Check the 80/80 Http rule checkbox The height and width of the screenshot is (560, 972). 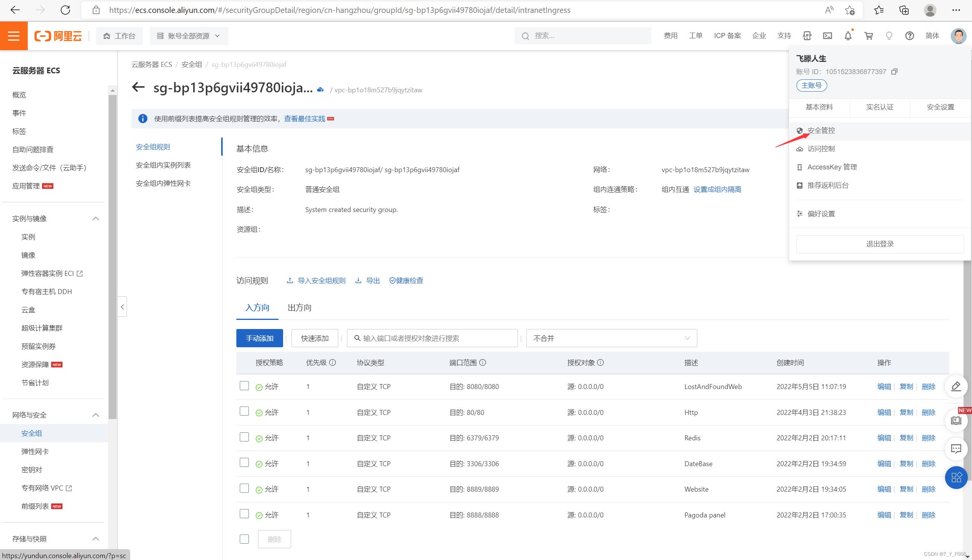point(244,411)
